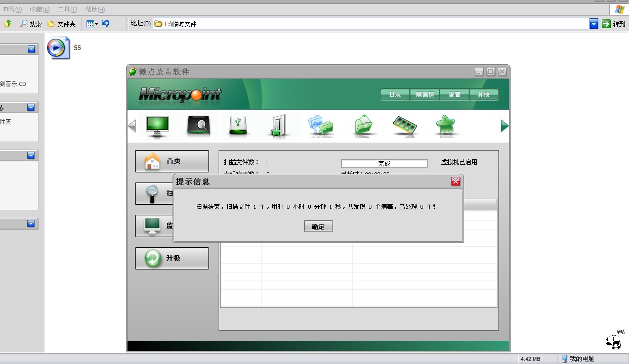
Task: Click the 虚拟机已启用 status text
Action: 459,162
